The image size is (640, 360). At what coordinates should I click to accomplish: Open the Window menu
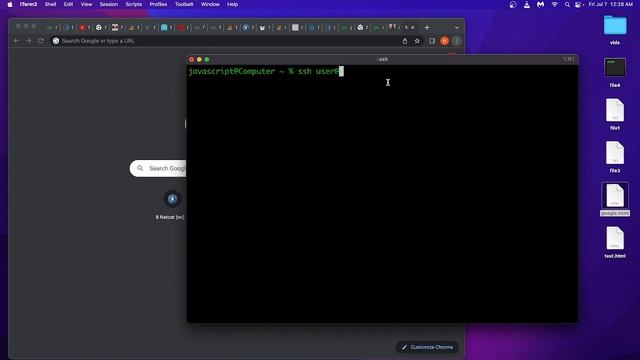tap(210, 4)
